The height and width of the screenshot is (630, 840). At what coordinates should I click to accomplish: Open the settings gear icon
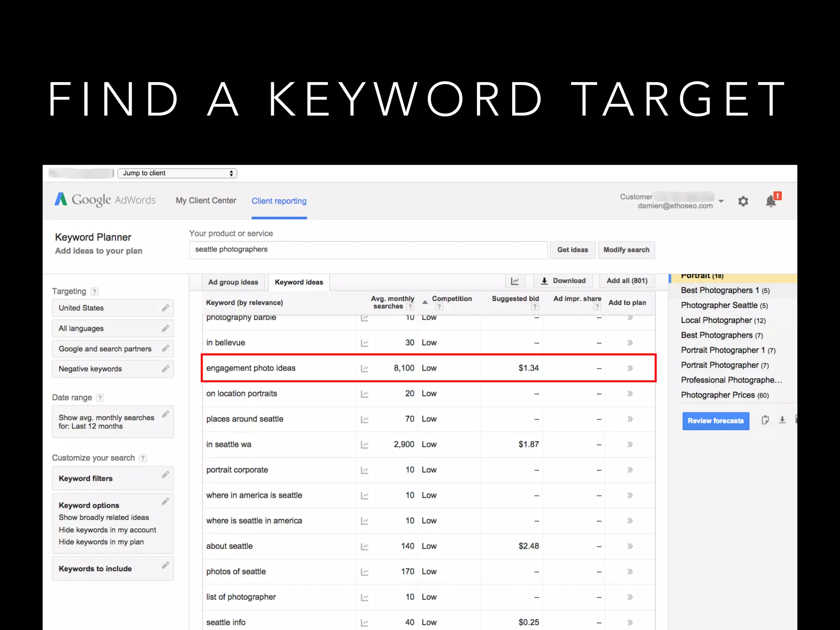coord(743,201)
